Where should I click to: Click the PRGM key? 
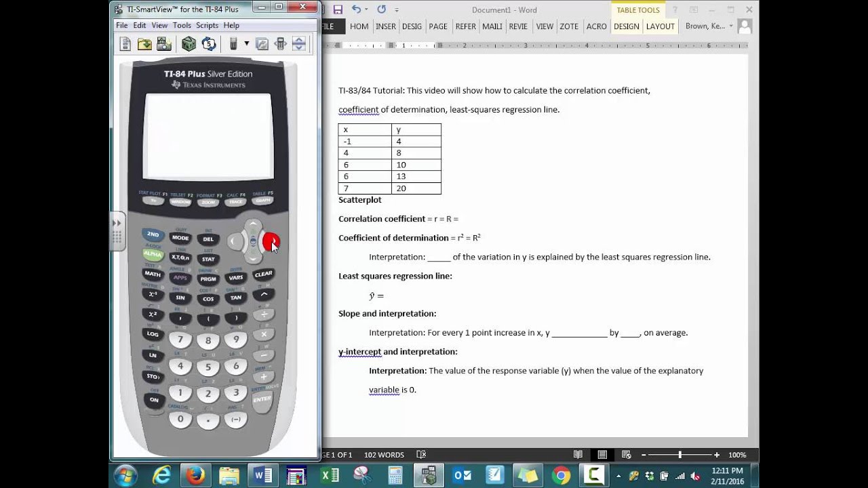coord(208,279)
